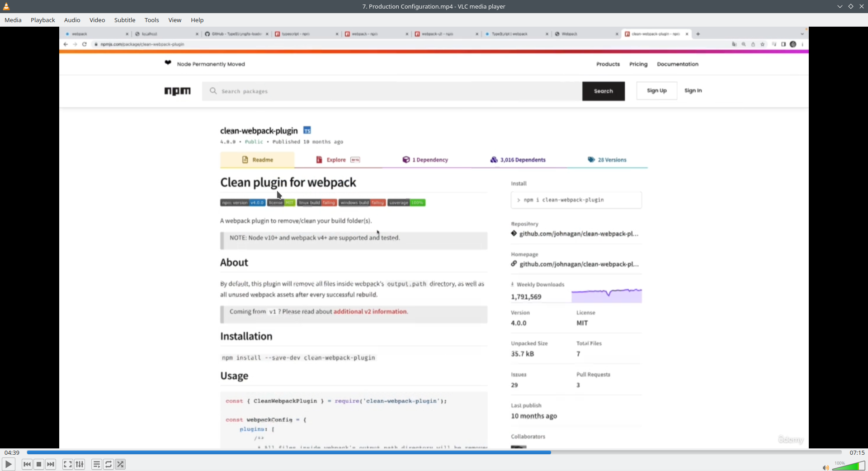868x471 pixels.
Task: Select the 3,016 Dependents tab
Action: [518, 160]
